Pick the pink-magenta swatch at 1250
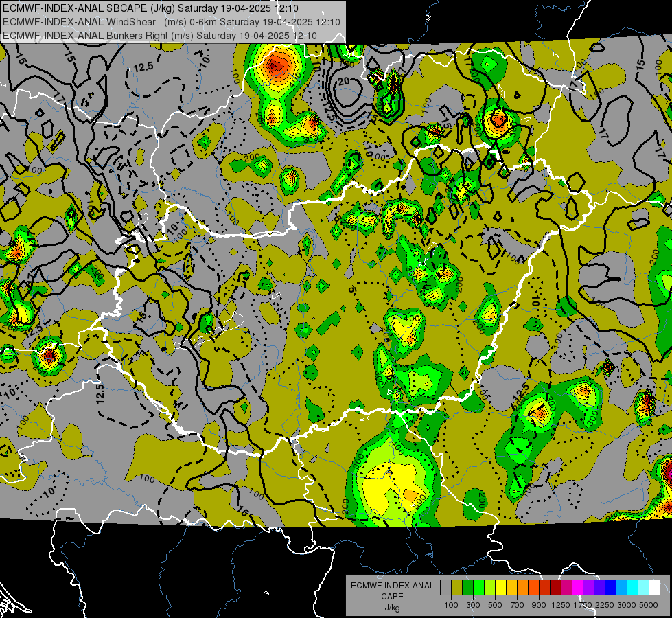The image size is (672, 618). click(x=566, y=587)
